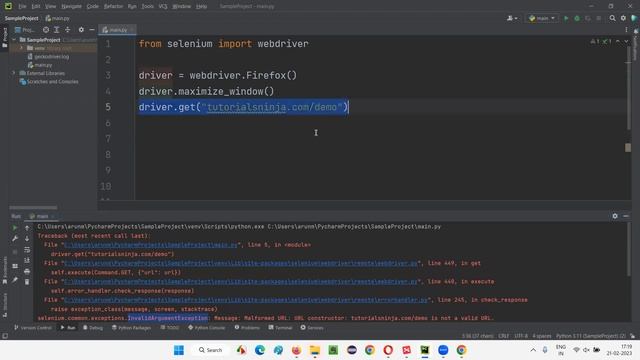Select the main tab in Run panel
Image resolution: width=640 pixels, height=360 pixels.
(42, 216)
